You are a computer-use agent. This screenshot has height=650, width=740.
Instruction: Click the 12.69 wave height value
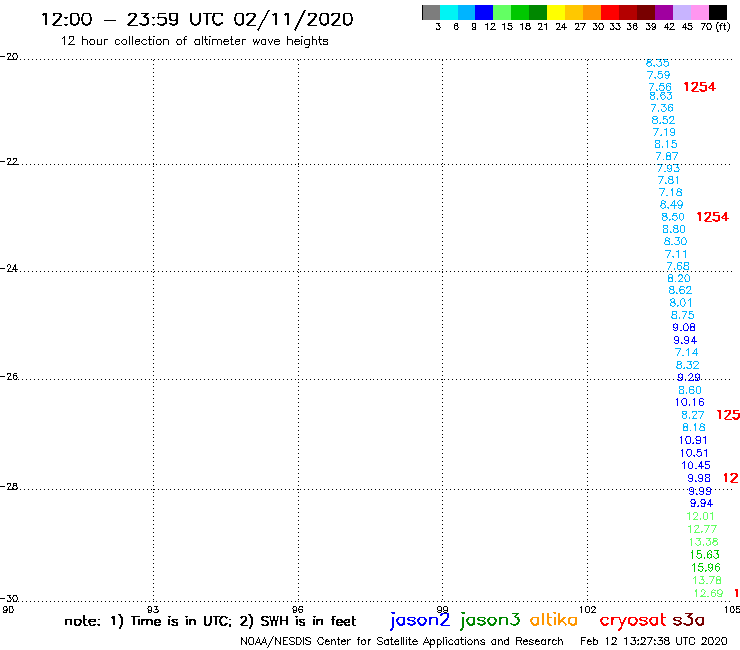click(708, 593)
